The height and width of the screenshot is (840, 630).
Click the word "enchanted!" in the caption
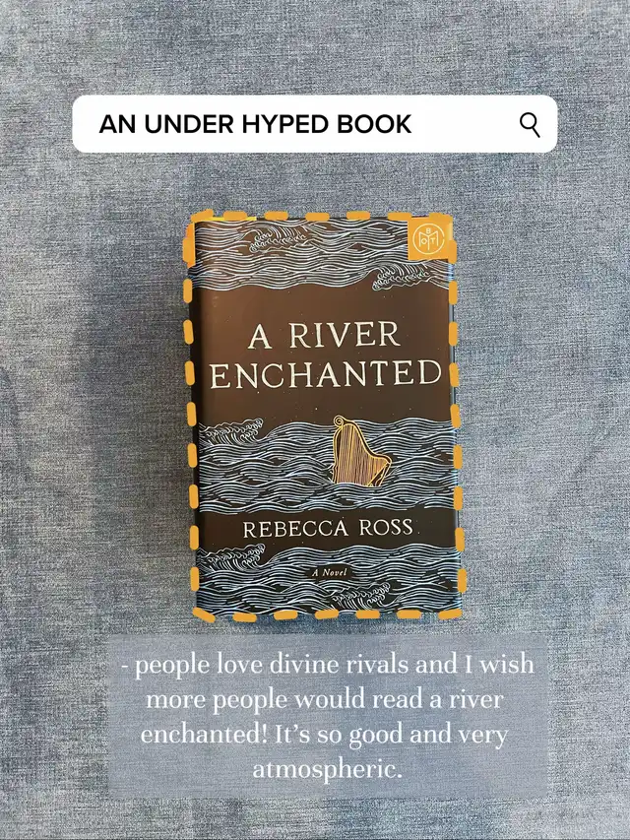click(204, 735)
